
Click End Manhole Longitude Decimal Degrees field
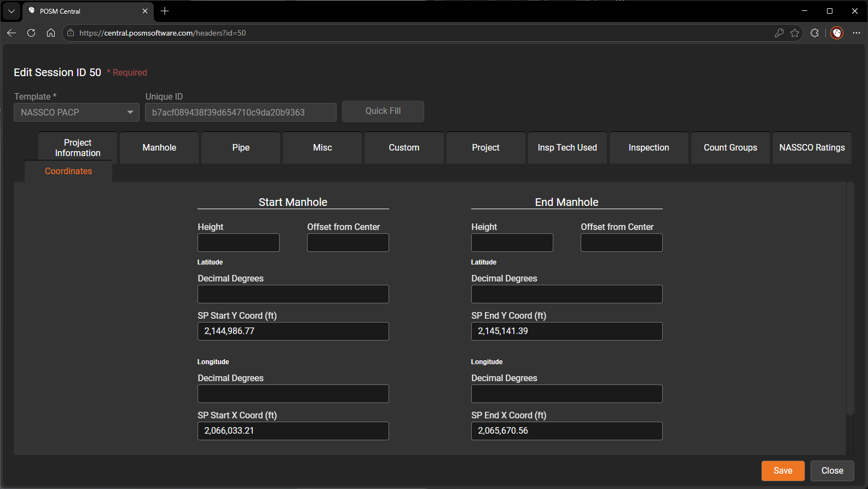click(567, 394)
